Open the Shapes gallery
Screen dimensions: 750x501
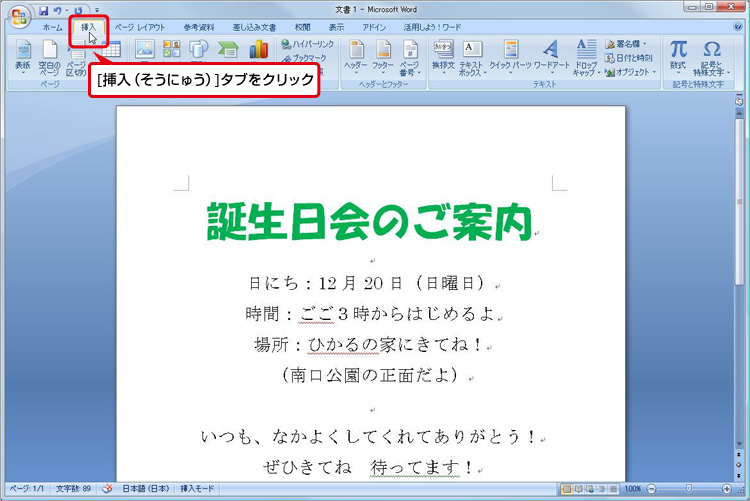tap(199, 50)
